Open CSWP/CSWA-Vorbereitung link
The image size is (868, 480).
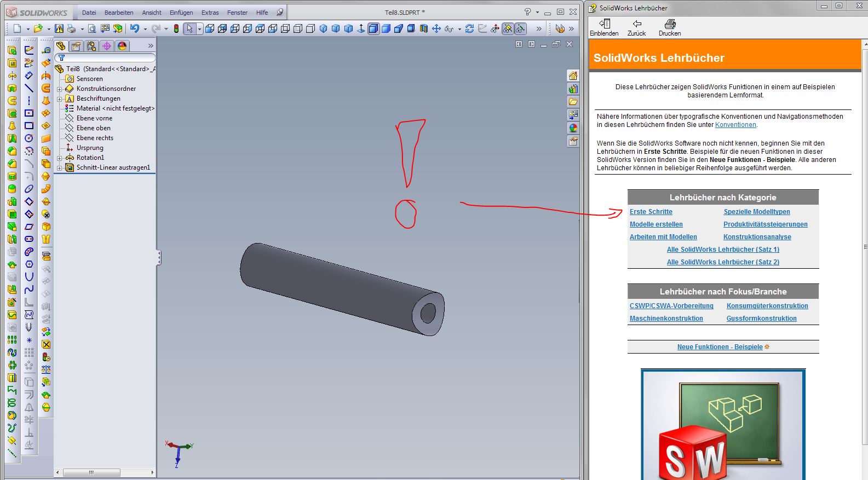click(671, 306)
